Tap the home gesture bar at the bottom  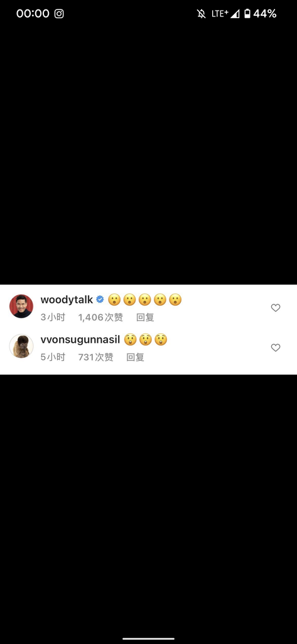[148, 639]
